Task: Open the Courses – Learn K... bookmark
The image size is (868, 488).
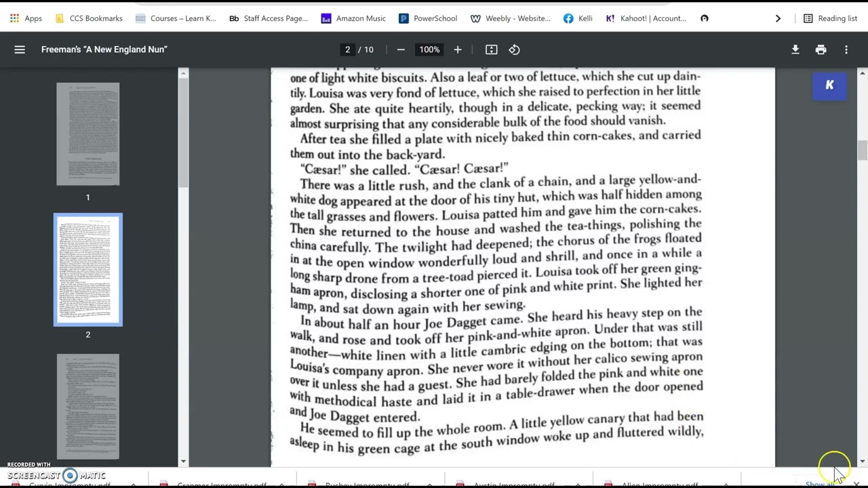Action: tap(176, 18)
